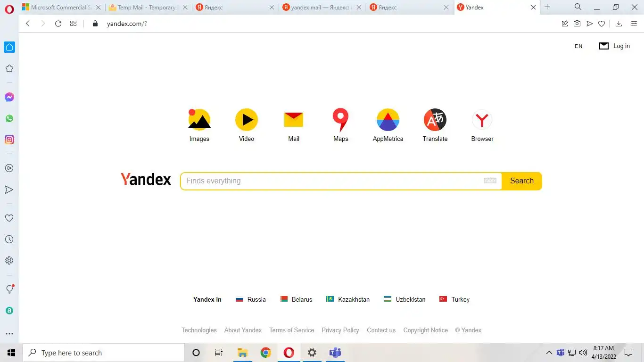Open the player icon in Opera sidebar
Viewport: 644px width, 362px height.
[x=9, y=168]
